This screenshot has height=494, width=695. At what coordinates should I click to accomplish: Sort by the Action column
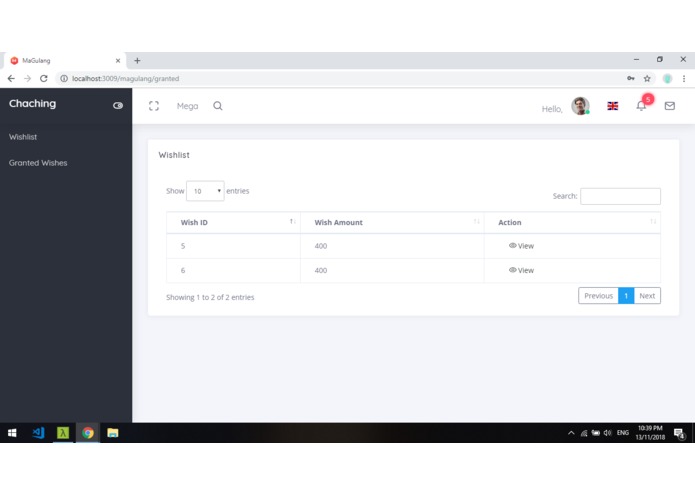[572, 222]
